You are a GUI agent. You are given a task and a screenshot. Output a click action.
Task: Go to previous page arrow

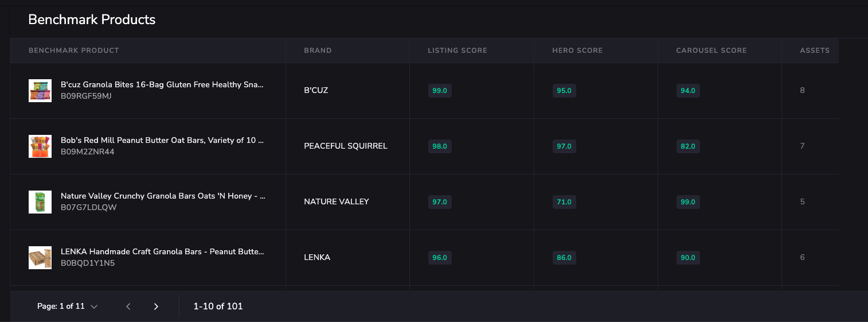128,307
